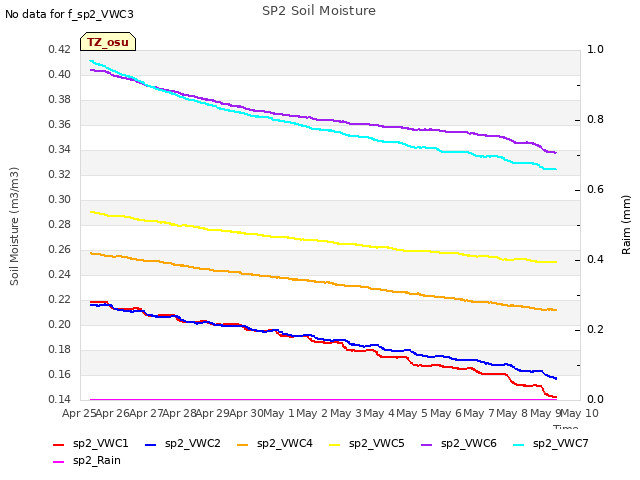Click the 0.6 right axis tick label

pos(595,190)
